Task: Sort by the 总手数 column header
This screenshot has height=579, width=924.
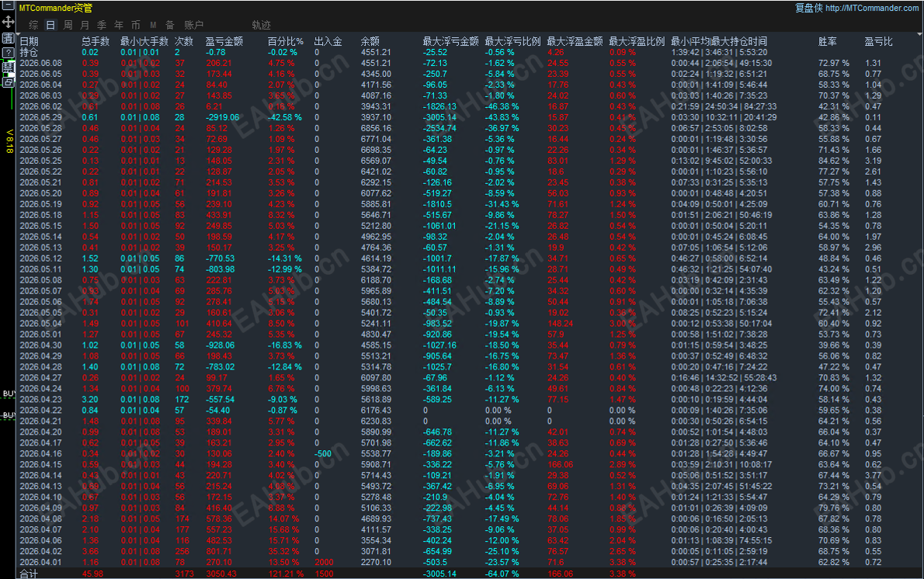Action: [x=96, y=41]
